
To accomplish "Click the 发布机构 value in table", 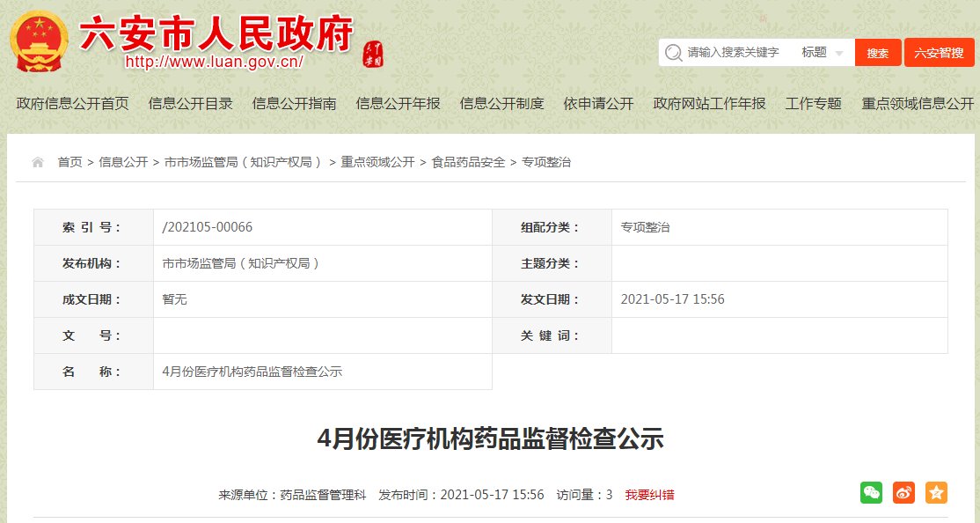I will 241,263.
